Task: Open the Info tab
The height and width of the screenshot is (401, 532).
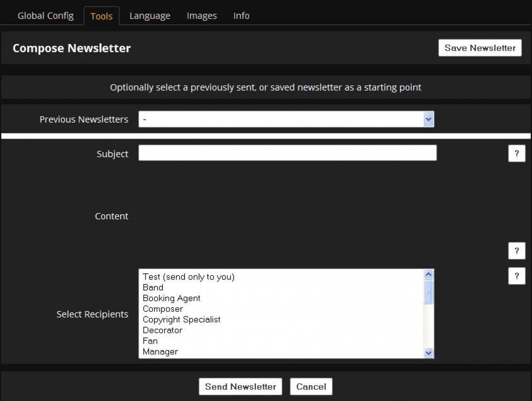Action: (x=241, y=16)
